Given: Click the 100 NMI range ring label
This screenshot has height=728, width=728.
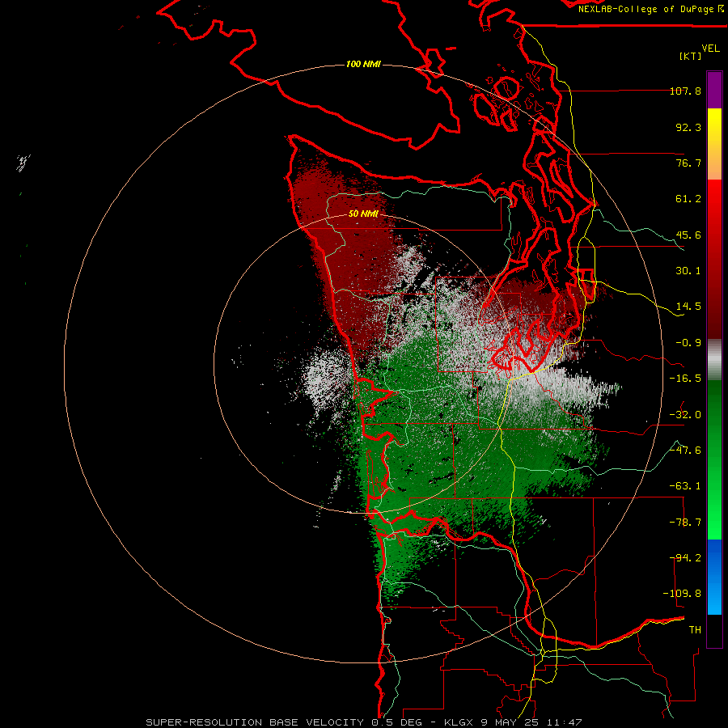Looking at the screenshot, I should 363,64.
